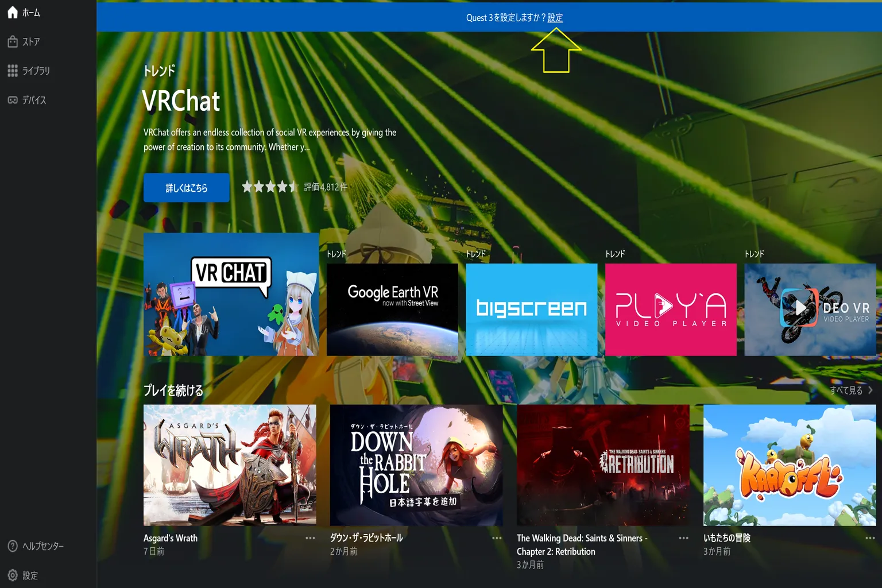Click the 詳しくはこちら button
The width and height of the screenshot is (882, 588).
tap(187, 188)
